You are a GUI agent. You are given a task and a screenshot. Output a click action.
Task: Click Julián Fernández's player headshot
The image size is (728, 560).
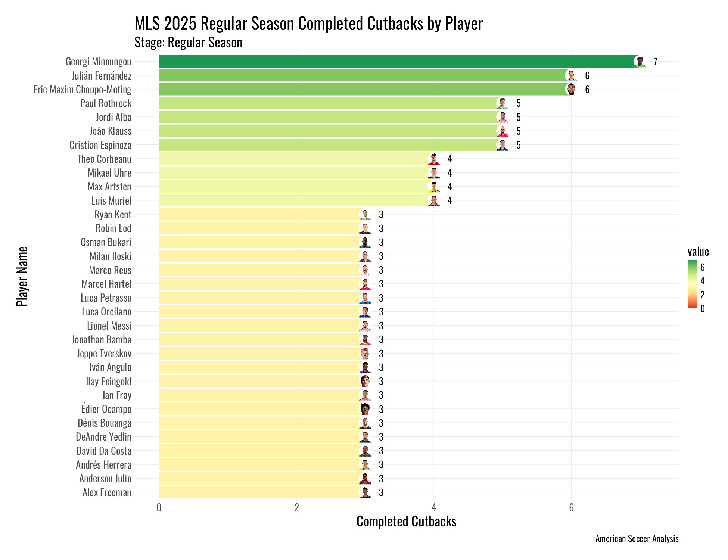pyautogui.click(x=571, y=75)
